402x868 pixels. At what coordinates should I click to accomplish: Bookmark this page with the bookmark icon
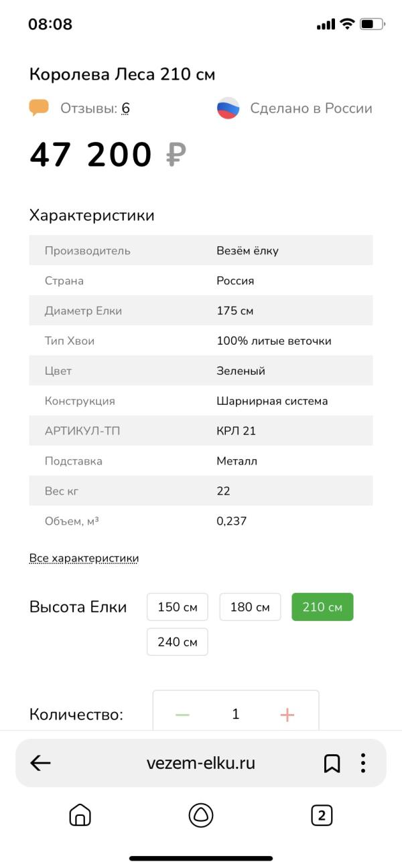click(332, 763)
